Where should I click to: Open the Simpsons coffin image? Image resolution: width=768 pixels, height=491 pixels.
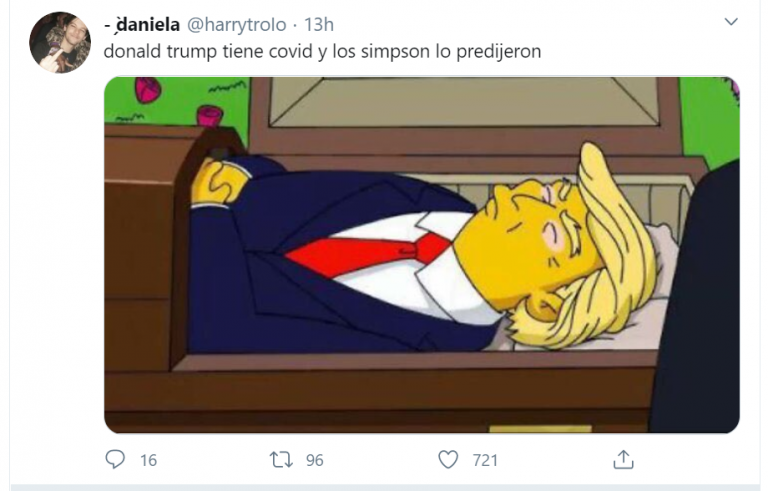point(422,255)
